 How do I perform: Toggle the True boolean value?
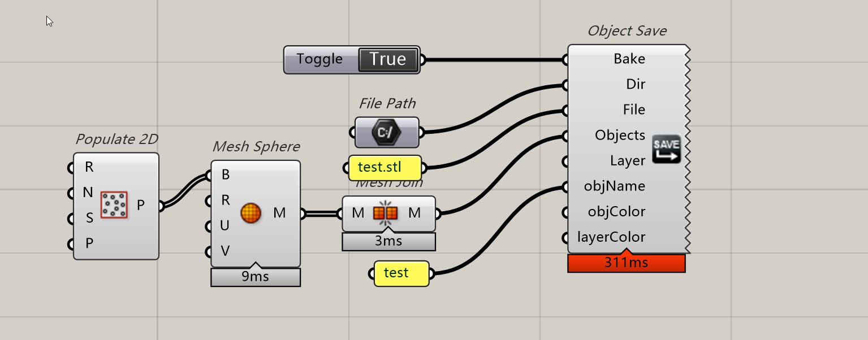(x=388, y=59)
